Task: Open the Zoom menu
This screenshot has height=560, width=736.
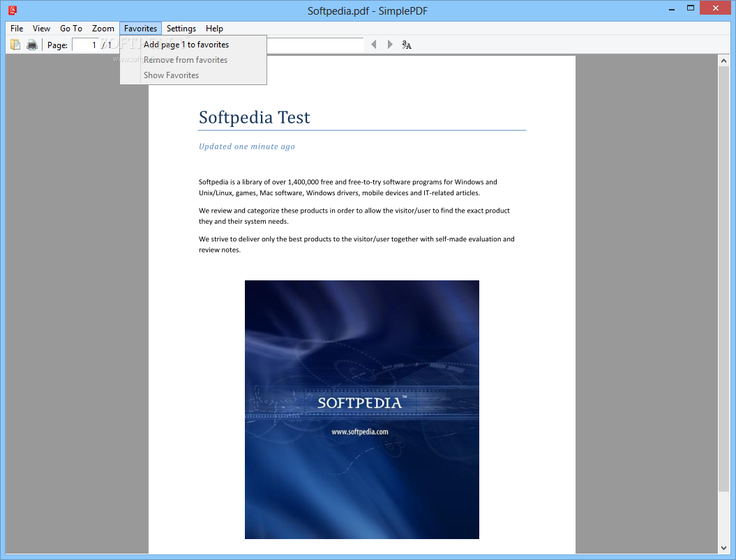Action: [x=103, y=29]
